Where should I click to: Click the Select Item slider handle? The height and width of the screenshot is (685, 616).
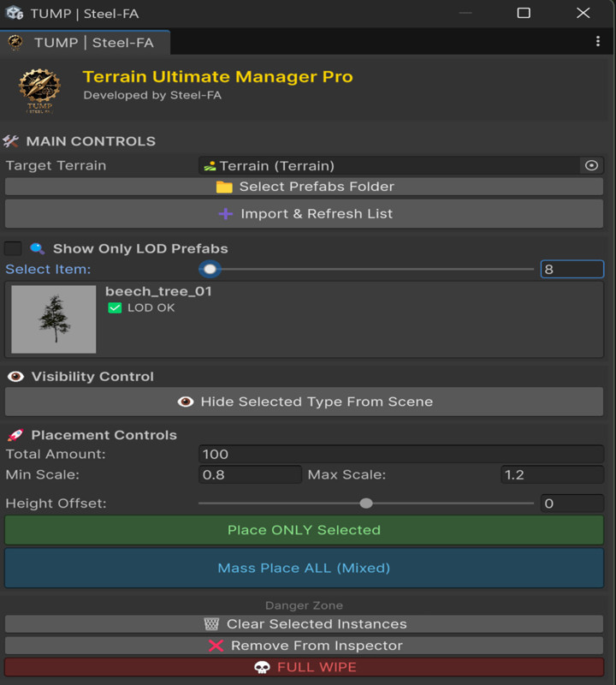pos(210,269)
